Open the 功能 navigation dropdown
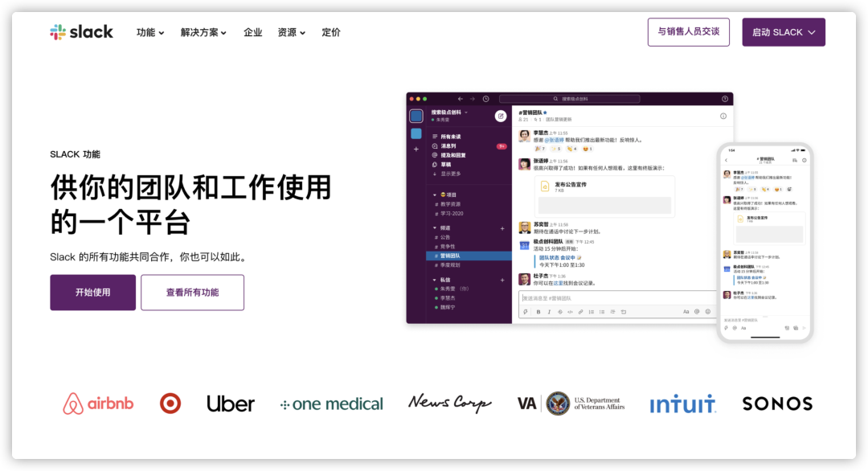Viewport: 868px width, 471px height. point(149,32)
